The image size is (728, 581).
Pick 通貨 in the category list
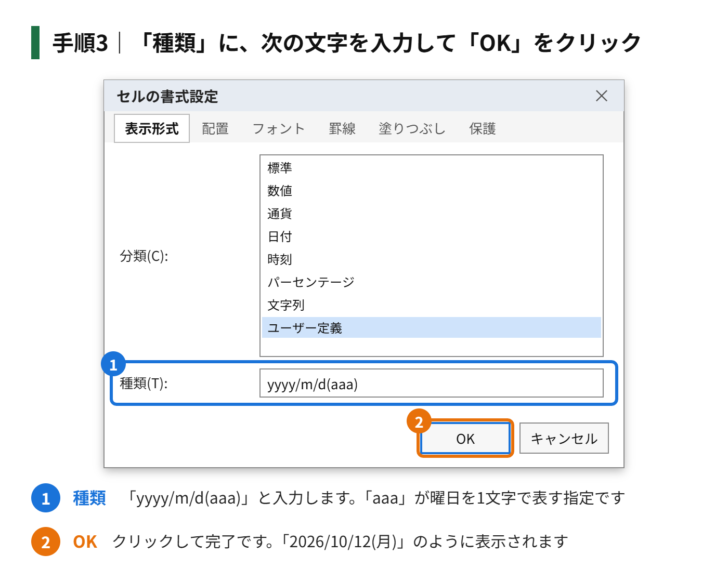pos(432,214)
